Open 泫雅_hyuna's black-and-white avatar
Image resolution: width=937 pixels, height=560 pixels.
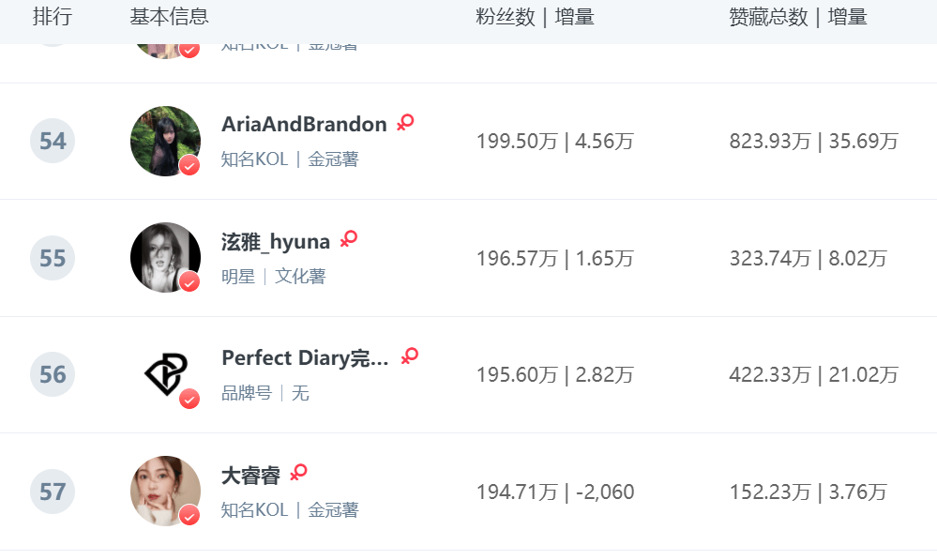pyautogui.click(x=164, y=257)
